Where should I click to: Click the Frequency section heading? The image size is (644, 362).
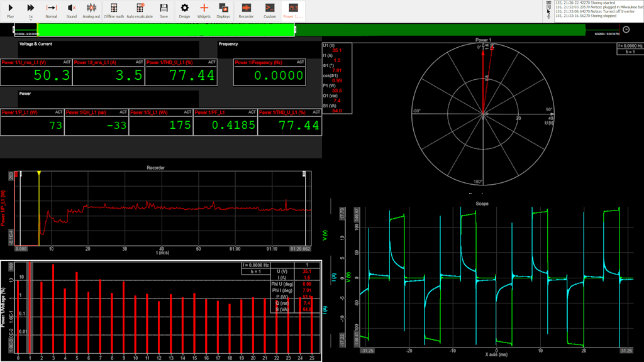[228, 44]
